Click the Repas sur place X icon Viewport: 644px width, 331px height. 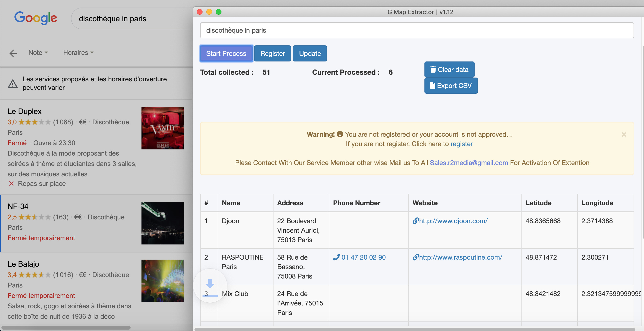[11, 184]
